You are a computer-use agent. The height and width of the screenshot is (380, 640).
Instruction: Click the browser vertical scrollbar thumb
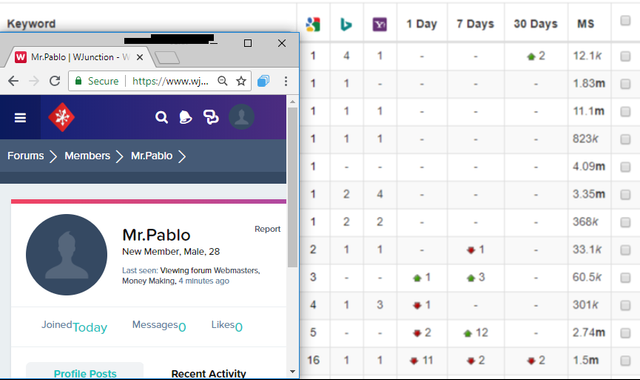pyautogui.click(x=292, y=187)
